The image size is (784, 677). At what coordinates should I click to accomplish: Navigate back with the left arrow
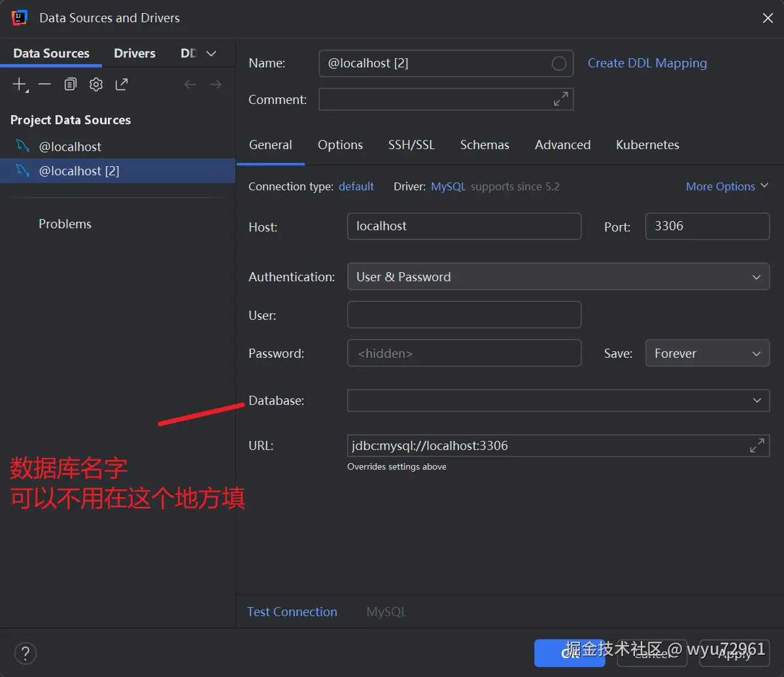tap(190, 84)
